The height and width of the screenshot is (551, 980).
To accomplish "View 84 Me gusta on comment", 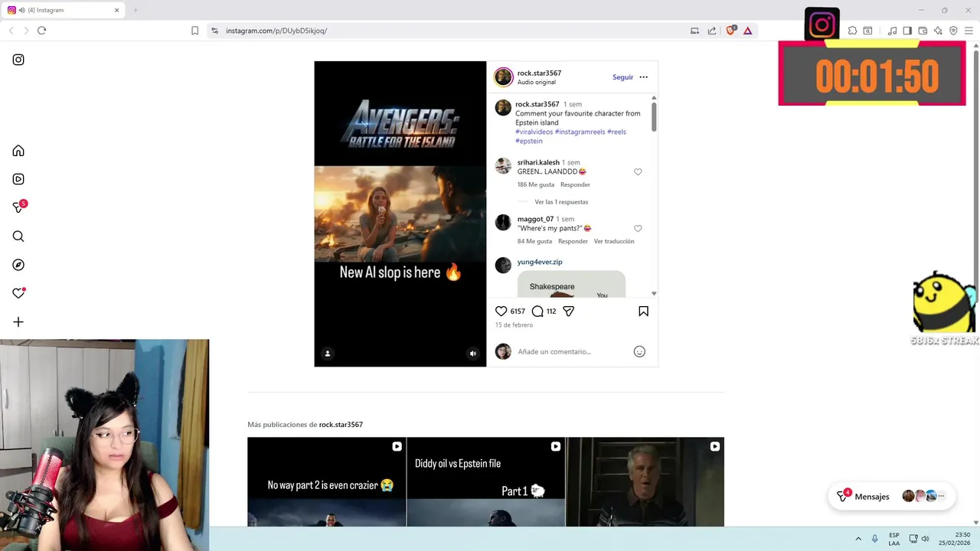I will pyautogui.click(x=534, y=241).
